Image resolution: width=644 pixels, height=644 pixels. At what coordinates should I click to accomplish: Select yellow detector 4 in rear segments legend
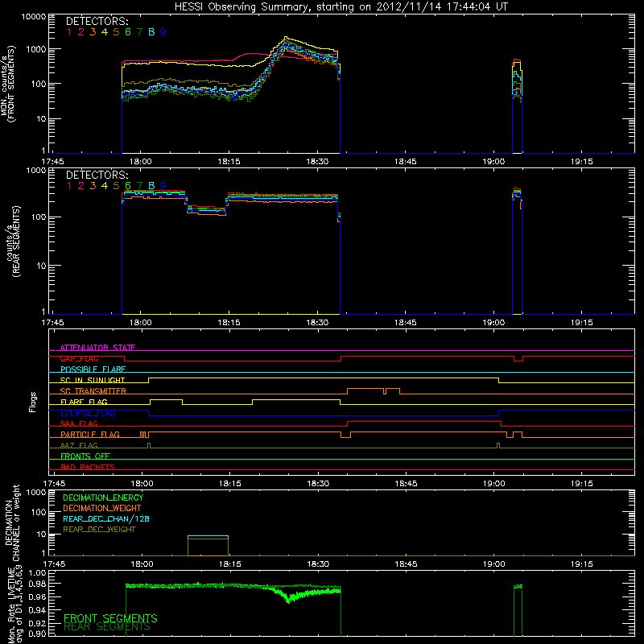point(105,186)
